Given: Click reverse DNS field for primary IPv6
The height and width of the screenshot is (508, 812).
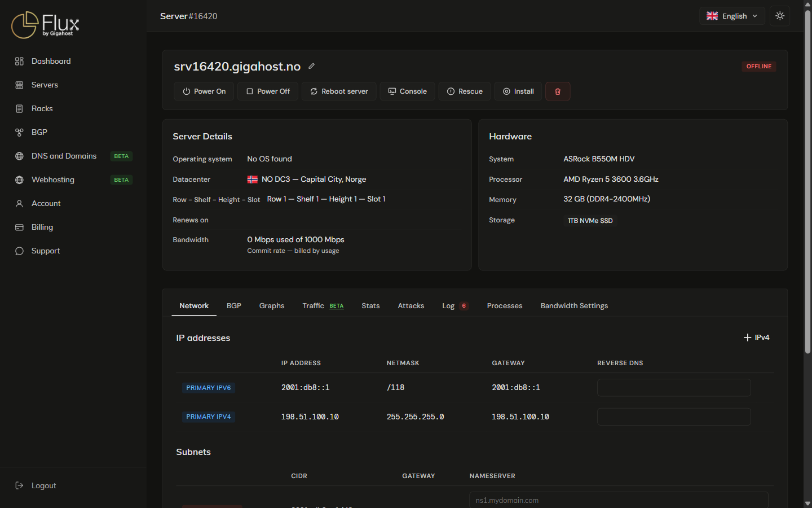Looking at the screenshot, I should (x=674, y=388).
